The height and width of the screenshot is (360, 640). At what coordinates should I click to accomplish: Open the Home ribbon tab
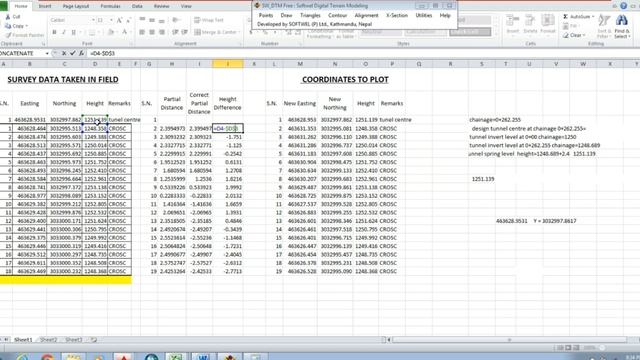click(20, 6)
